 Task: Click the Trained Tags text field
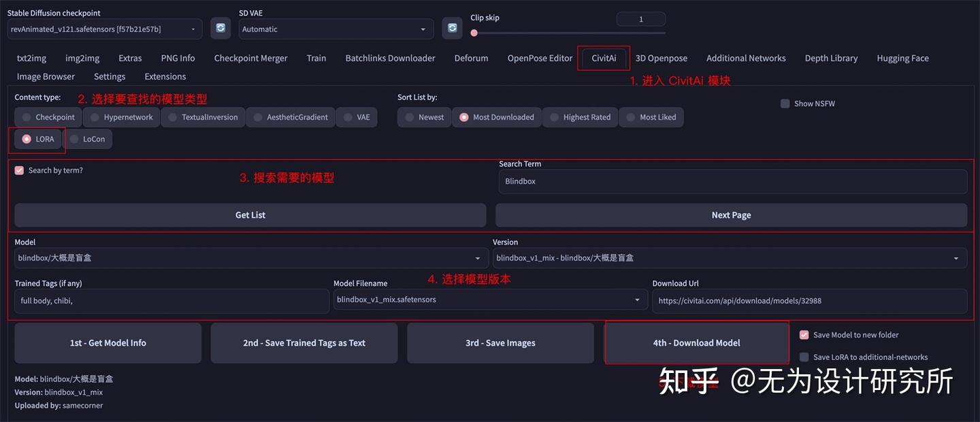click(171, 301)
